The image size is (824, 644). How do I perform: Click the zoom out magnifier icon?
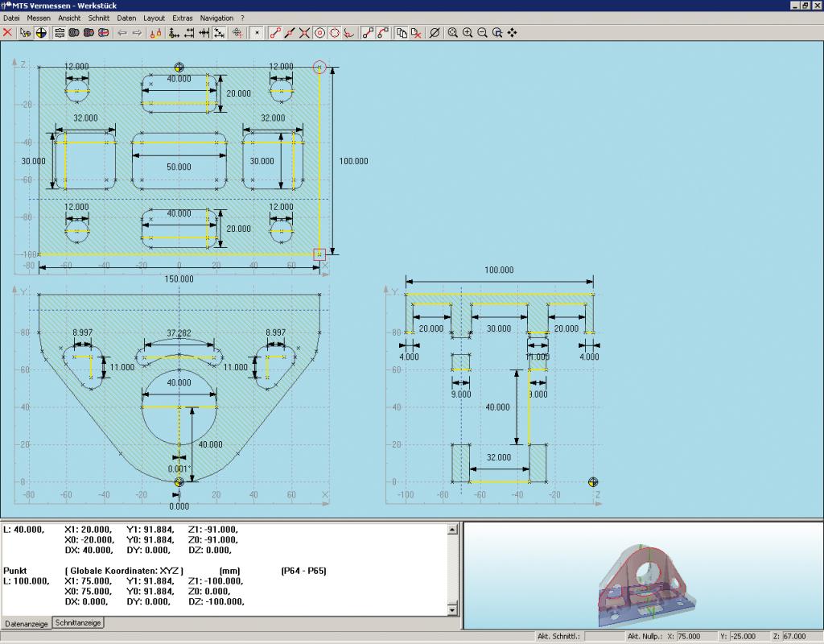point(483,33)
